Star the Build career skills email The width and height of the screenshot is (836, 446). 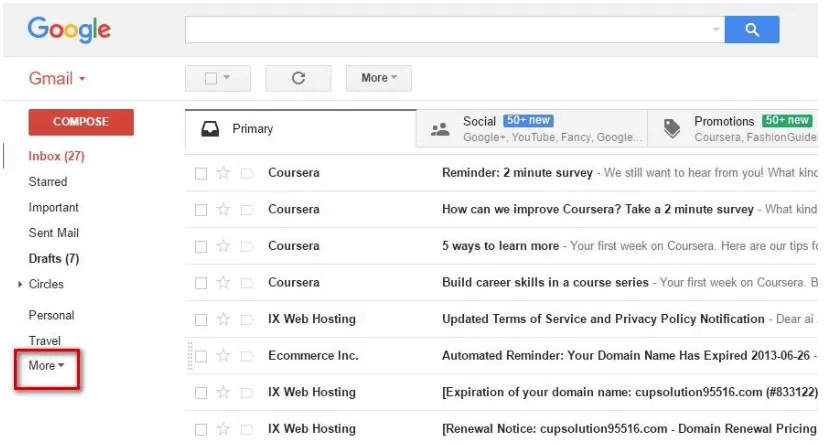tap(223, 282)
